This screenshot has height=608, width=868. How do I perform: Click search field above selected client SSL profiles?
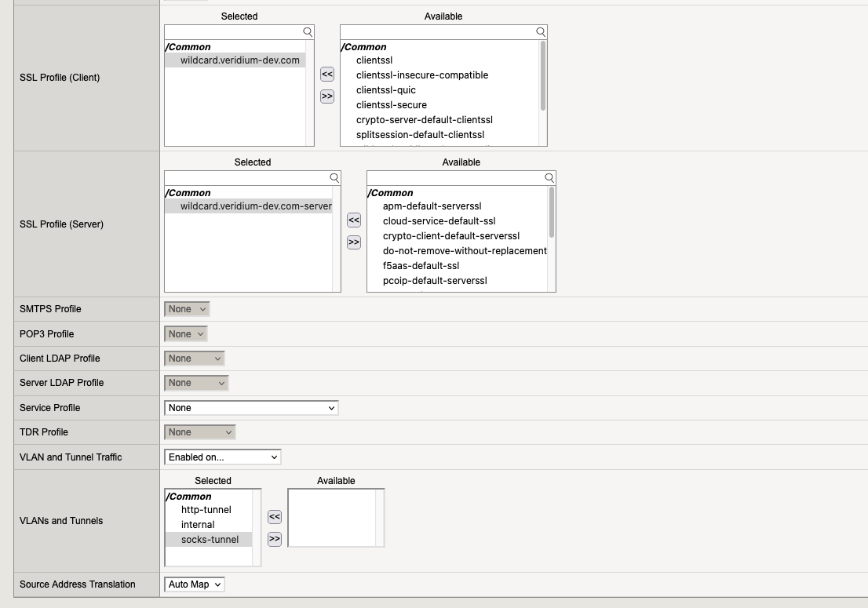click(x=233, y=32)
